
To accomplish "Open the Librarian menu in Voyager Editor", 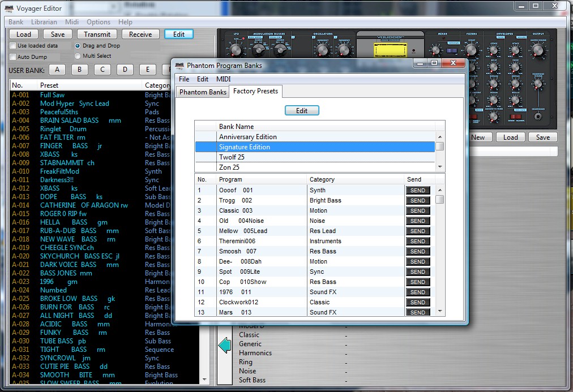I will coord(44,22).
